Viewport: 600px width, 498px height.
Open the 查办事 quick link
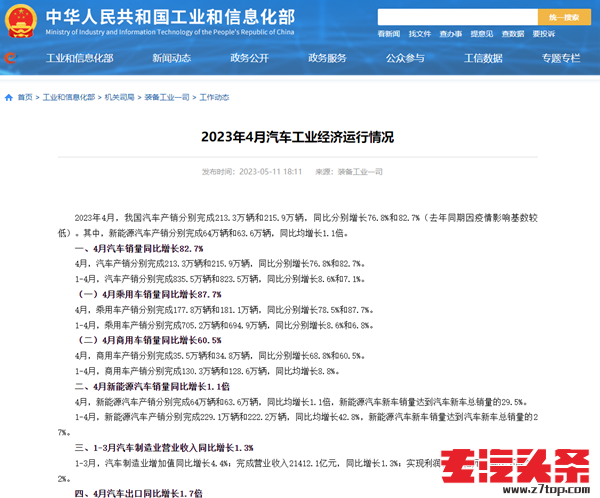point(451,34)
